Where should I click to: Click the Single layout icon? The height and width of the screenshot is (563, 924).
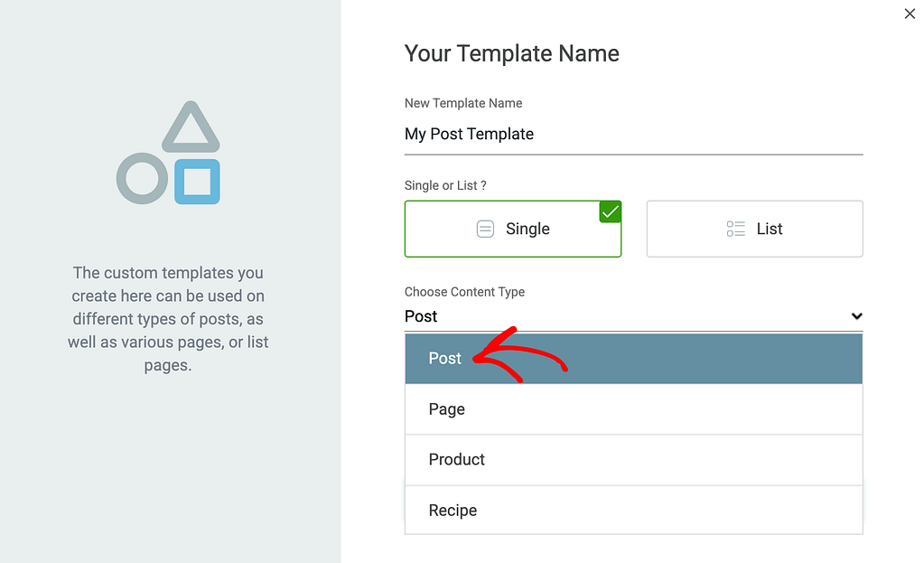click(485, 229)
